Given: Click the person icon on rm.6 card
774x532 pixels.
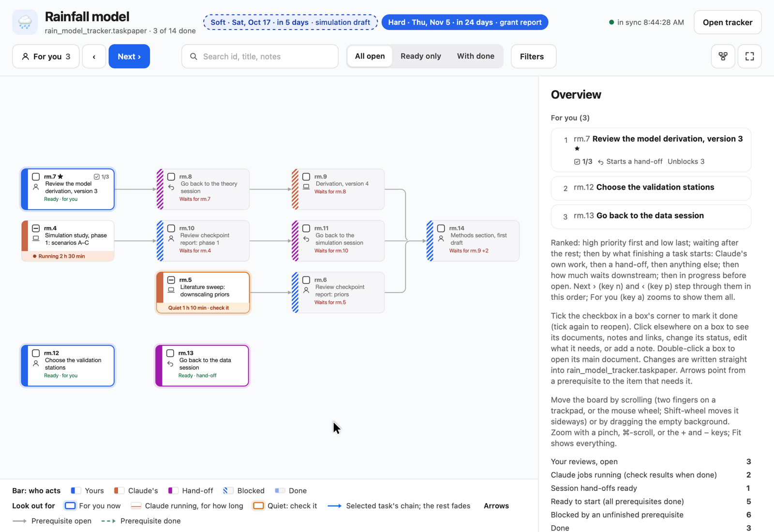Looking at the screenshot, I should 306,290.
